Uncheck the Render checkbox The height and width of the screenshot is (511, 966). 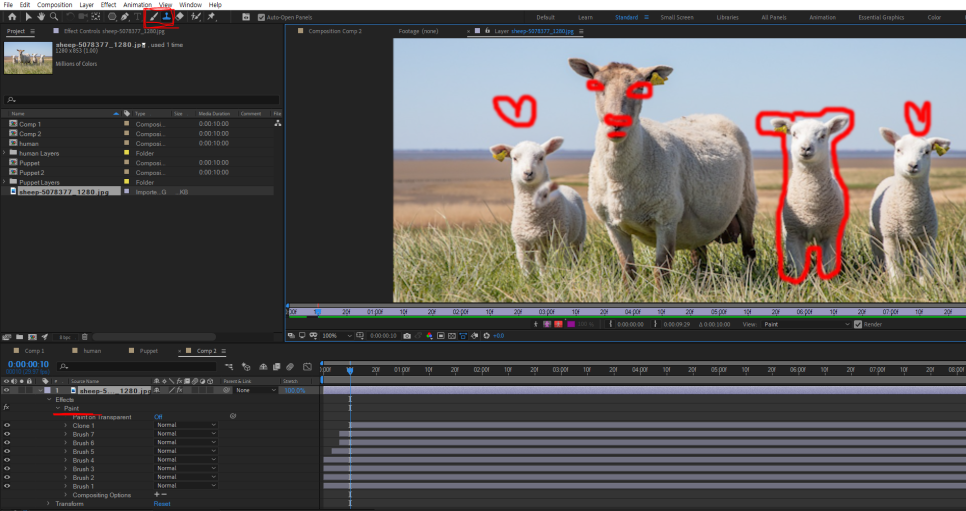point(858,324)
